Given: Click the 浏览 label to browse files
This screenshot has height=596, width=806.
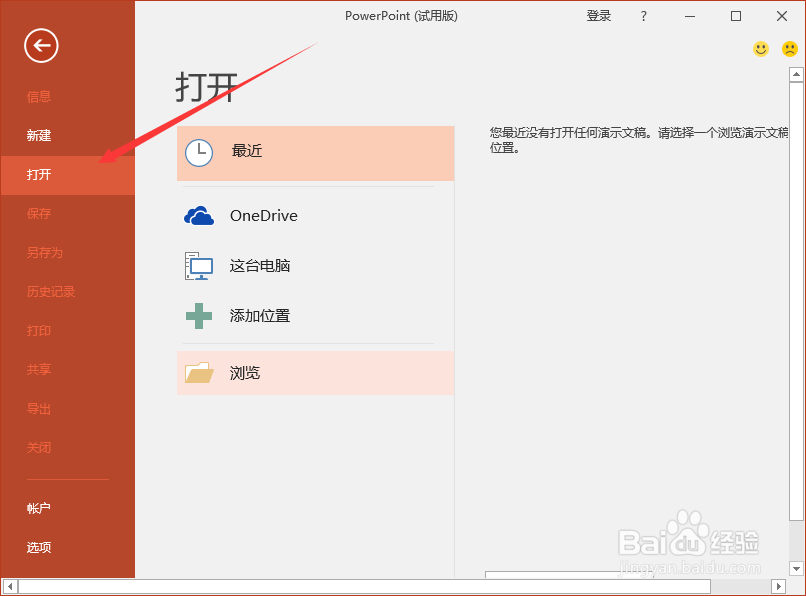Looking at the screenshot, I should [x=245, y=373].
